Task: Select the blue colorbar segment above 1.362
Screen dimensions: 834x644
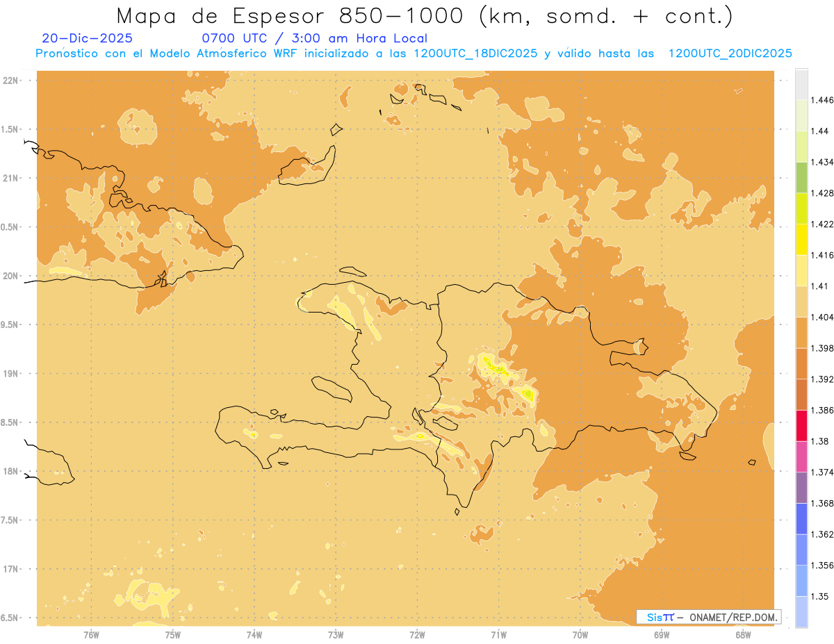Action: click(801, 518)
